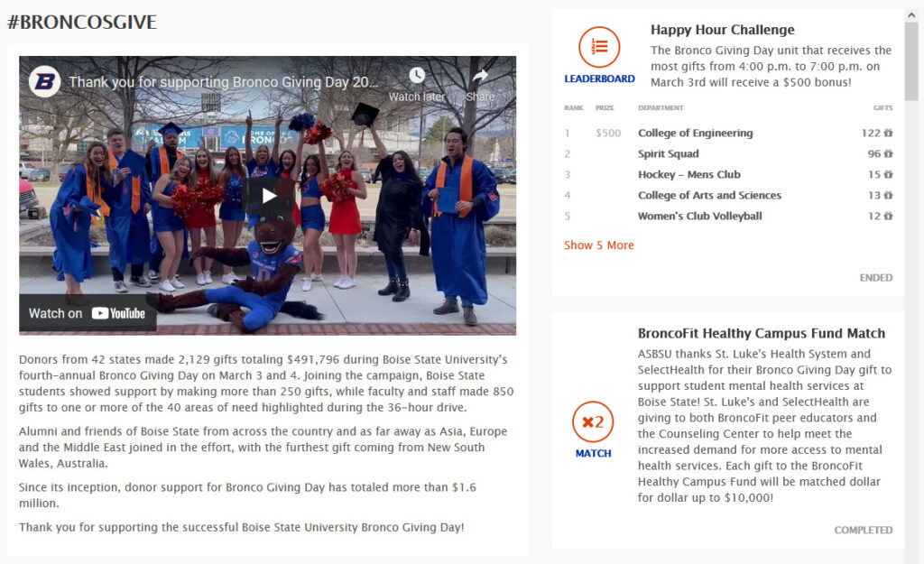924x564 pixels.
Task: Click the vertical scrollbar thumb
Action: [911, 61]
